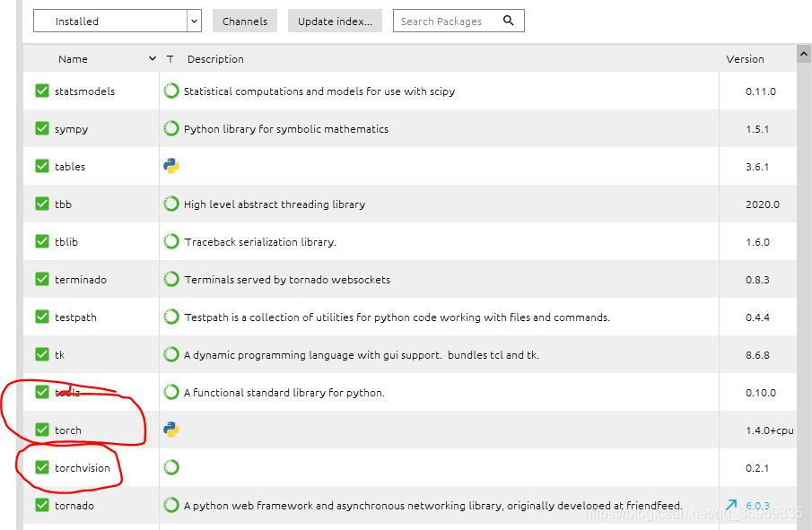
Task: Click the terminado package name
Action: pyautogui.click(x=80, y=280)
